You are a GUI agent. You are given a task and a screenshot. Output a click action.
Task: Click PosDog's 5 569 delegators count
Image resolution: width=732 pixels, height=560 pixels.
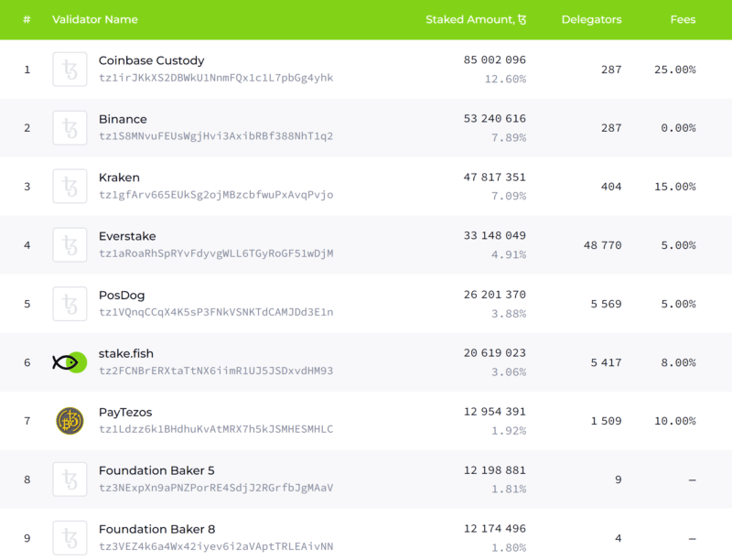tap(606, 305)
